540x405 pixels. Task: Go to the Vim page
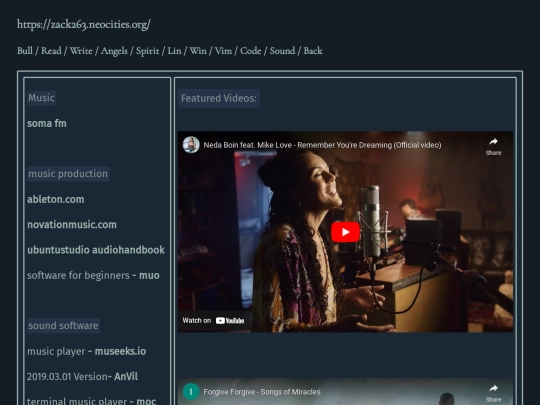point(223,51)
